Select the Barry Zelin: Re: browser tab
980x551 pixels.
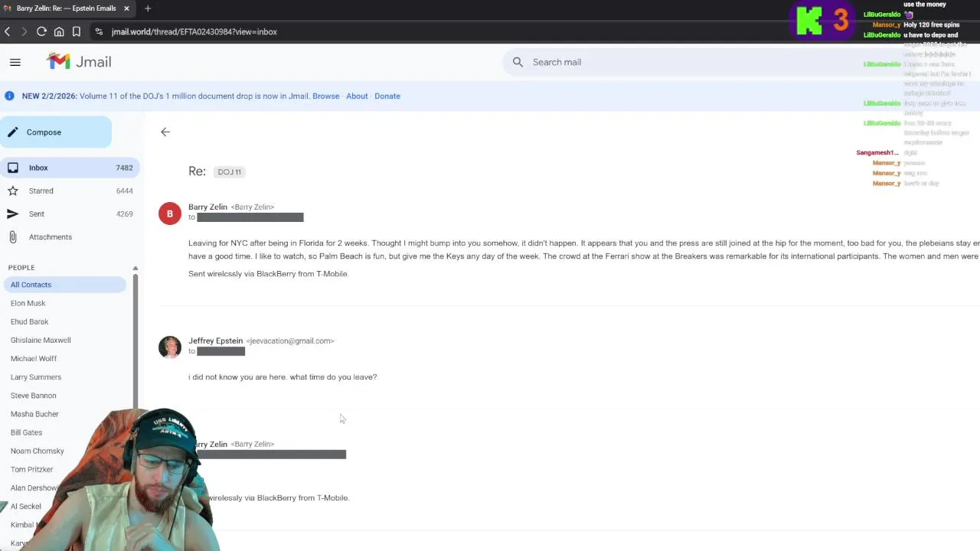click(x=67, y=8)
